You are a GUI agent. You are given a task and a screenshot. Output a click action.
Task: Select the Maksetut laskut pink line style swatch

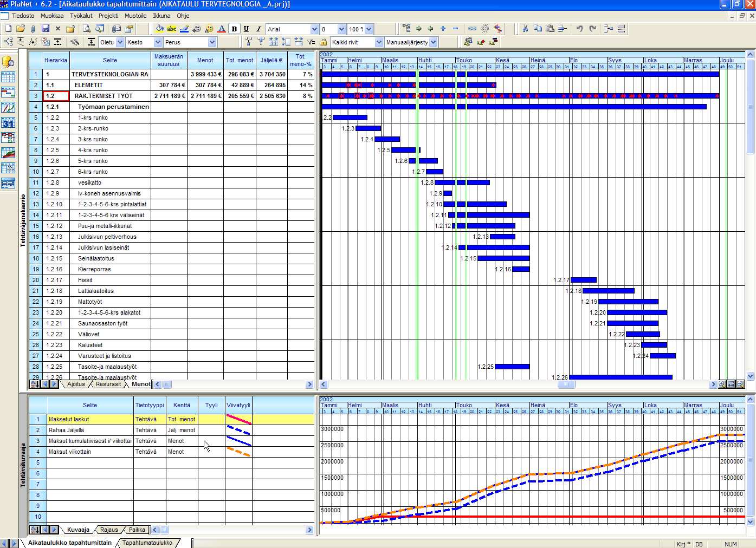tap(238, 419)
